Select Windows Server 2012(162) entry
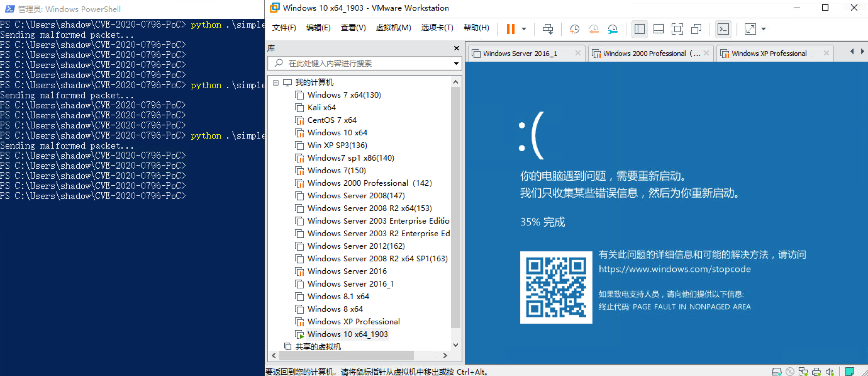868x376 pixels. pos(356,246)
